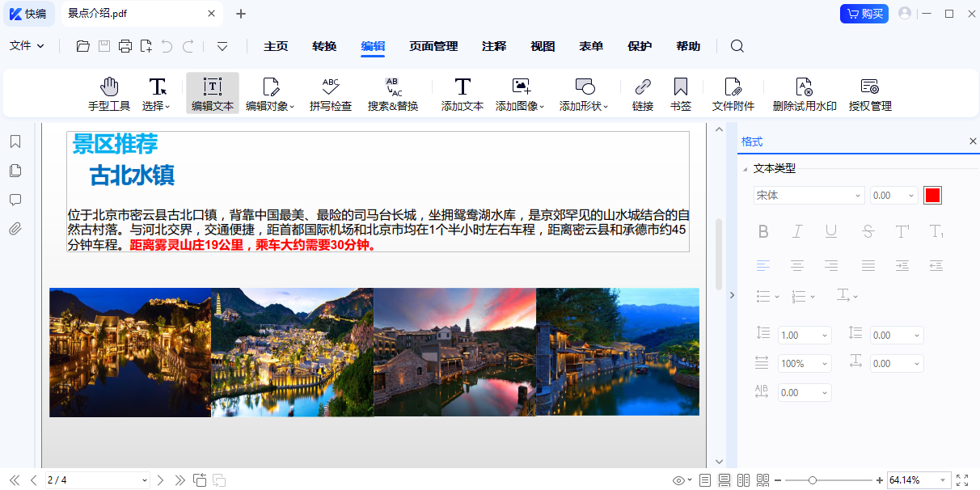
Task: Open License Management (授权管理)
Action: 870,95
